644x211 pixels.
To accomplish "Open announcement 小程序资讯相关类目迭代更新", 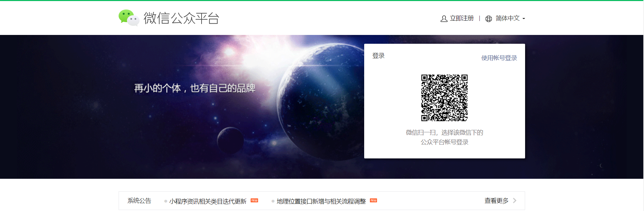I will click(x=208, y=201).
